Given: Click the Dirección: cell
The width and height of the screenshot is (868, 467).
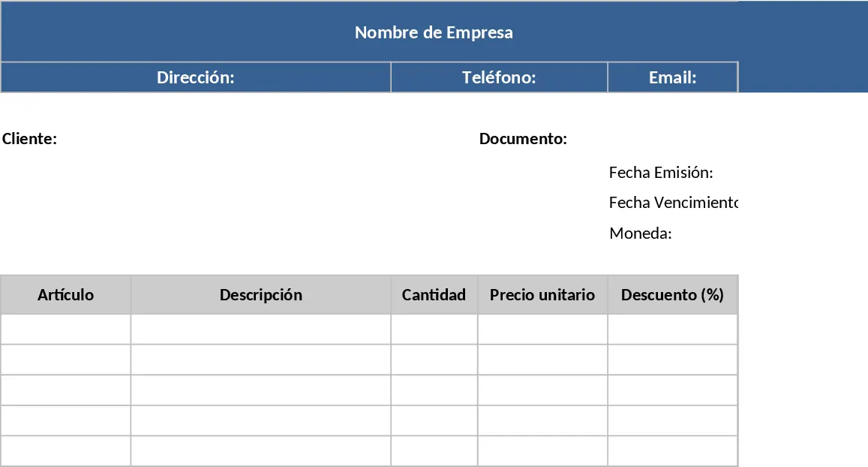Looking at the screenshot, I should (x=195, y=77).
